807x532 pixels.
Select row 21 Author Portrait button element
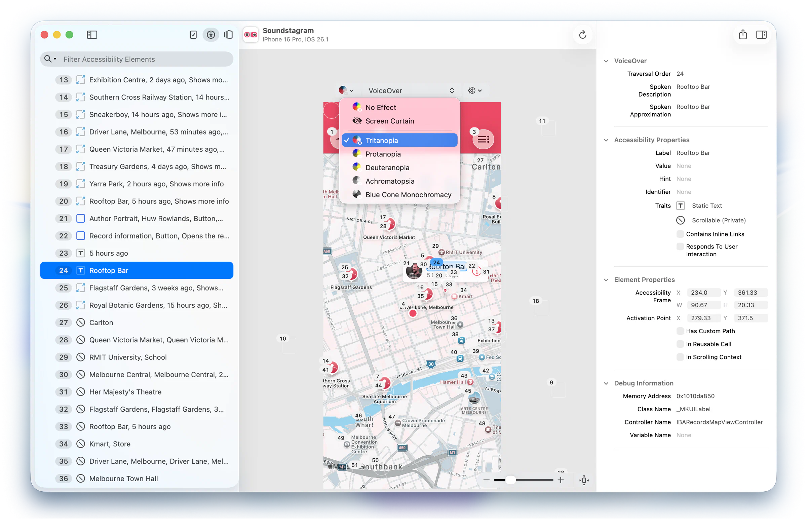[x=137, y=219]
